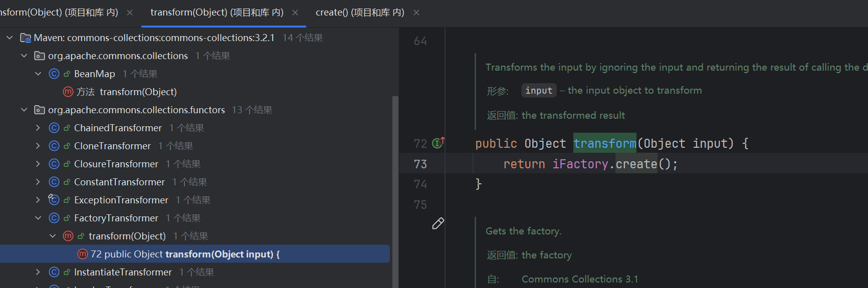Click the org.apache.commons.collections.functors package icon
Viewport: 868px width, 288px height.
(40, 110)
